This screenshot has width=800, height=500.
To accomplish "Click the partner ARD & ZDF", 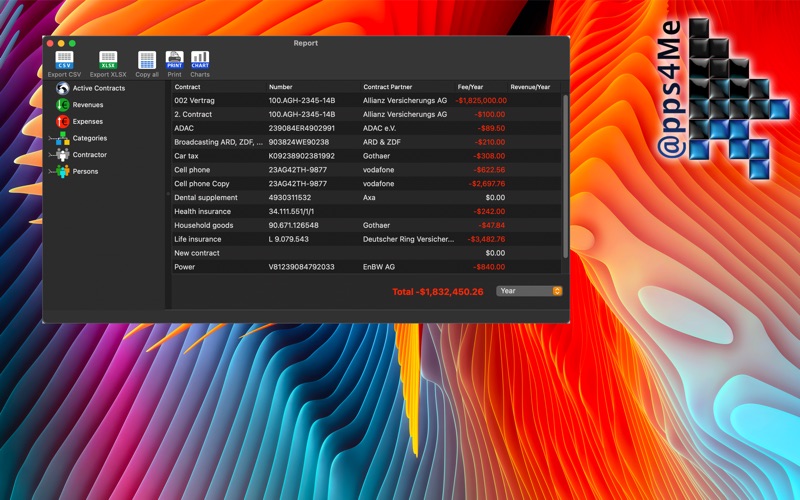I will [x=382, y=142].
